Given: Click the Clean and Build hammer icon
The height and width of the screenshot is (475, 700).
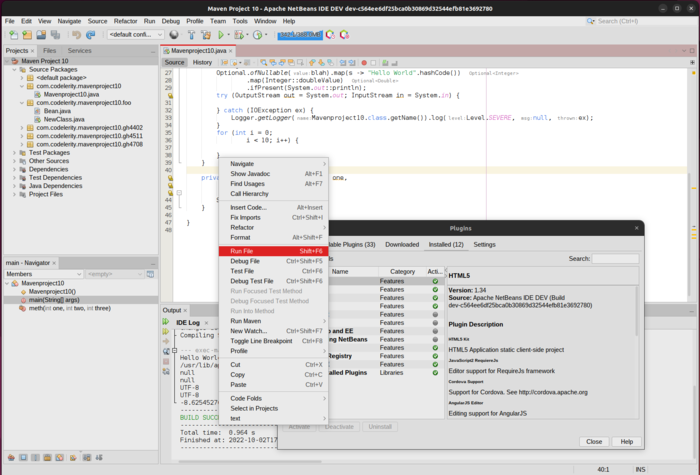Looking at the screenshot, I should (x=206, y=35).
